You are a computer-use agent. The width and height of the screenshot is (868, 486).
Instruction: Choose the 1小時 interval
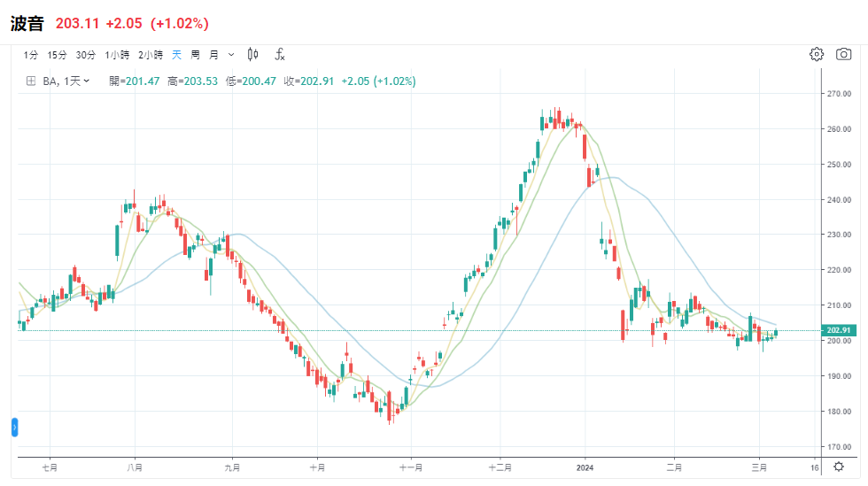point(117,55)
